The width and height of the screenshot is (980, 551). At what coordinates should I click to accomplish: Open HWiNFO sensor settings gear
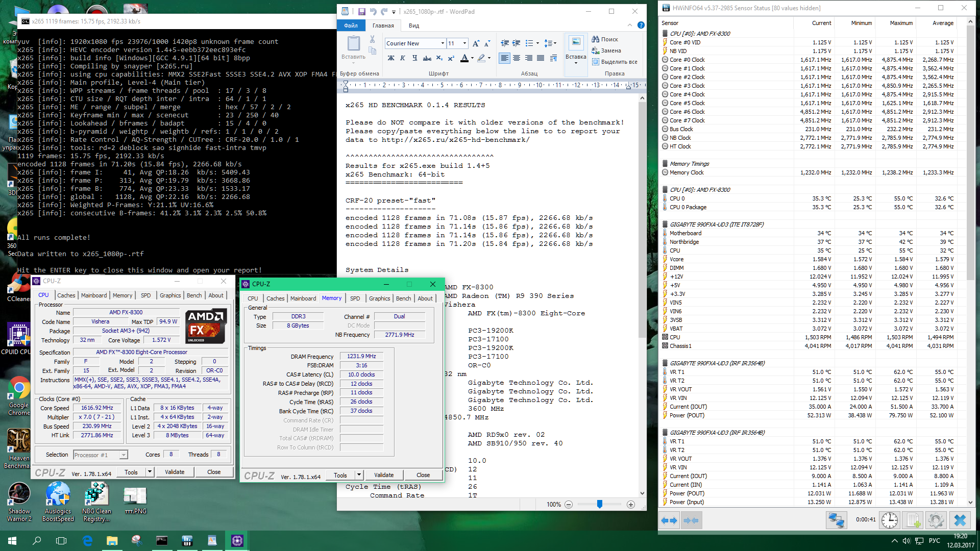point(936,520)
